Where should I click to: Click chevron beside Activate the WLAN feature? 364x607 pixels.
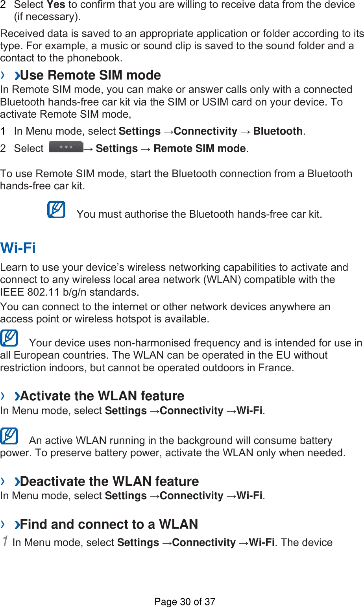pyautogui.click(x=17, y=396)
